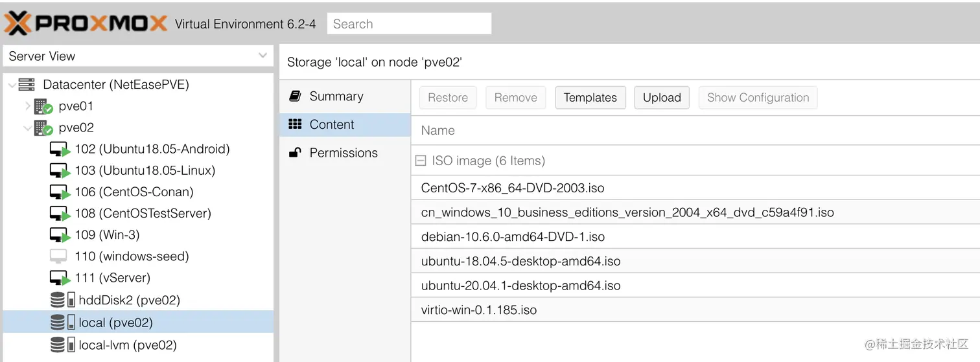
Task: Click the Proxmox logo icon
Action: click(17, 24)
